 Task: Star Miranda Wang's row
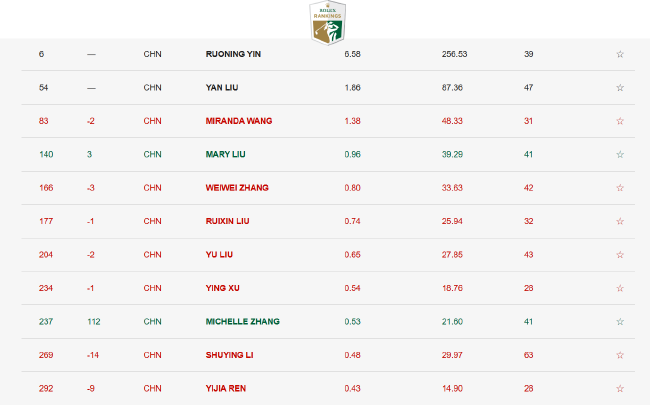pos(620,121)
